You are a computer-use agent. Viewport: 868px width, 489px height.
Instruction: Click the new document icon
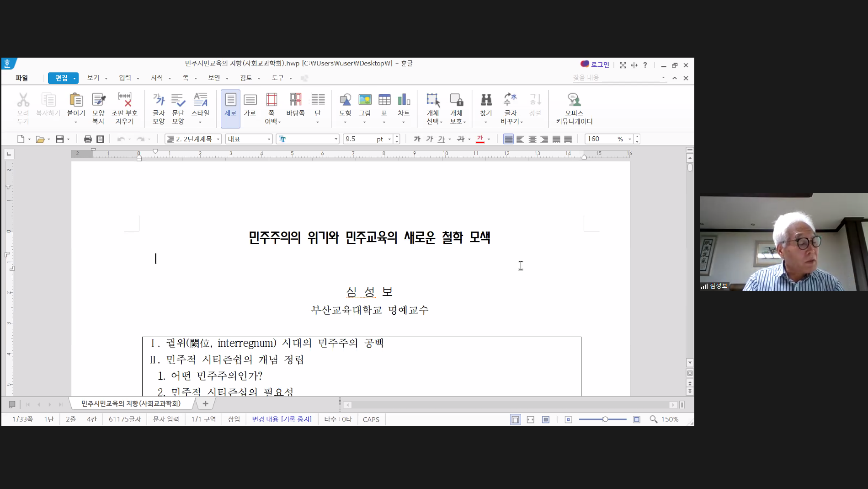[21, 139]
